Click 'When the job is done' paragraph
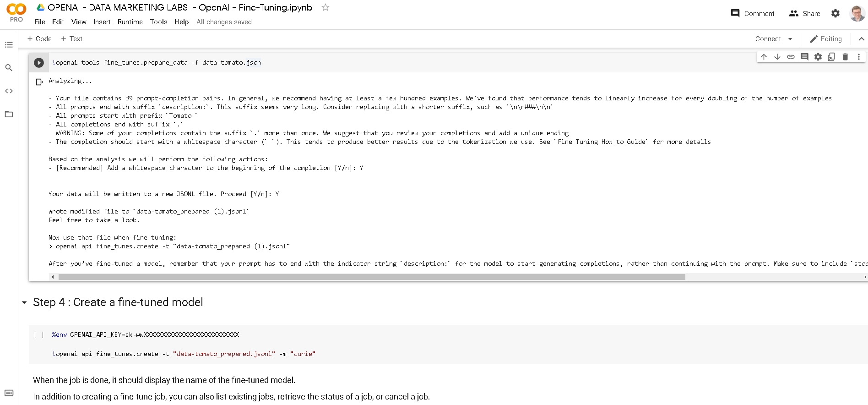The image size is (868, 405). pos(164,380)
